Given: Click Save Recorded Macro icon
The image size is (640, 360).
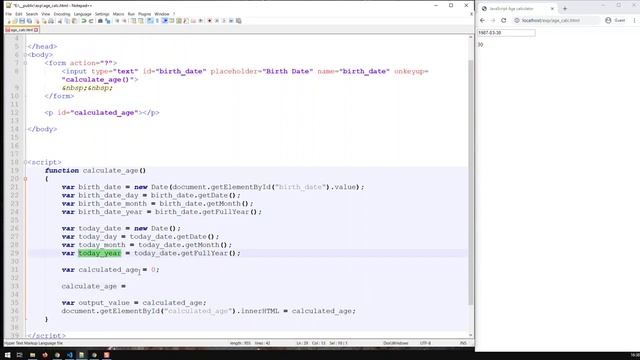Looking at the screenshot, I should click(238, 21).
